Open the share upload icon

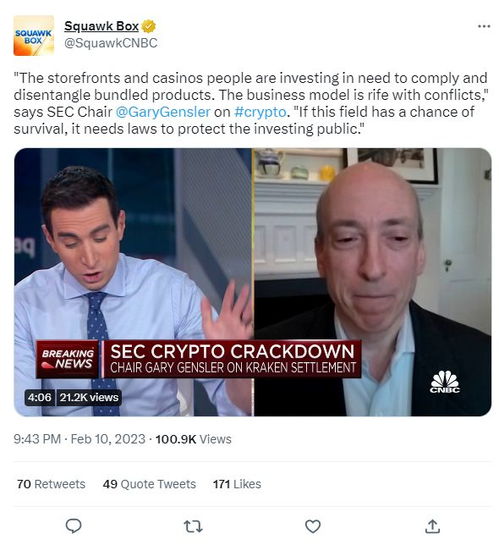coord(432,526)
